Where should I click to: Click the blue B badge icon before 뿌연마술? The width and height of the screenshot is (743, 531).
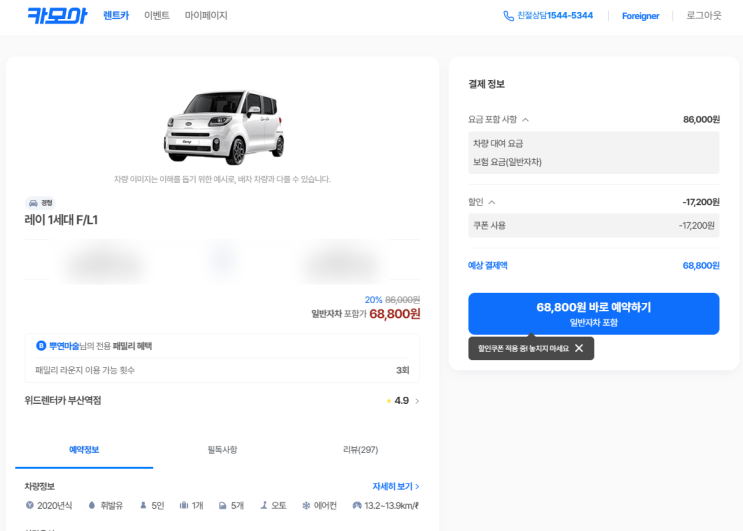click(x=41, y=346)
